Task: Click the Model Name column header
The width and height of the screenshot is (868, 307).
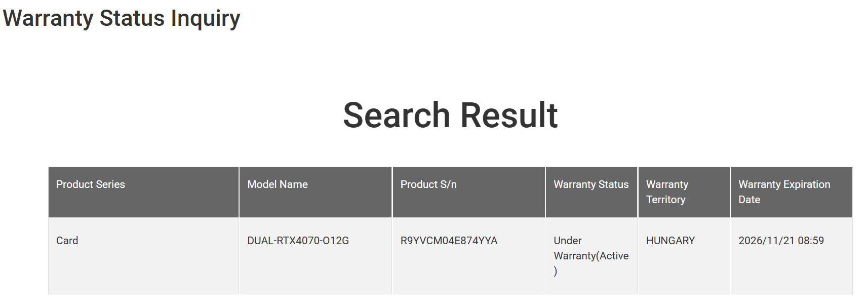Action: [x=277, y=184]
